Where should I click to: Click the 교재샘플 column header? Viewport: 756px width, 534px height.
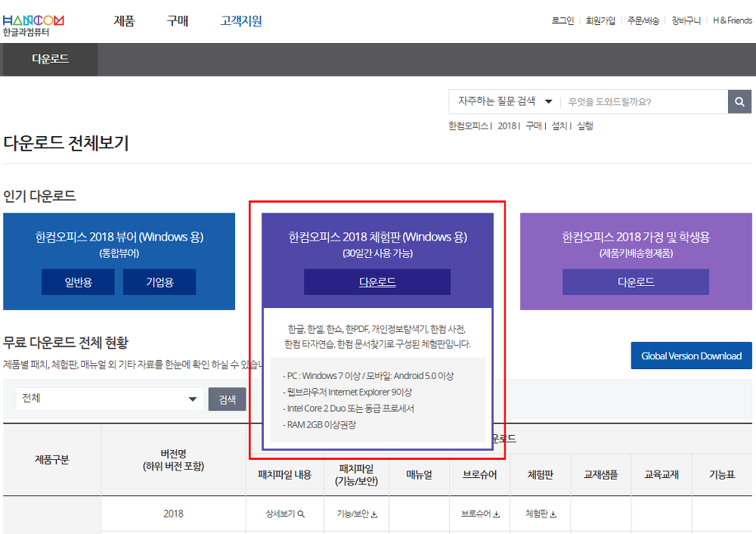[601, 475]
